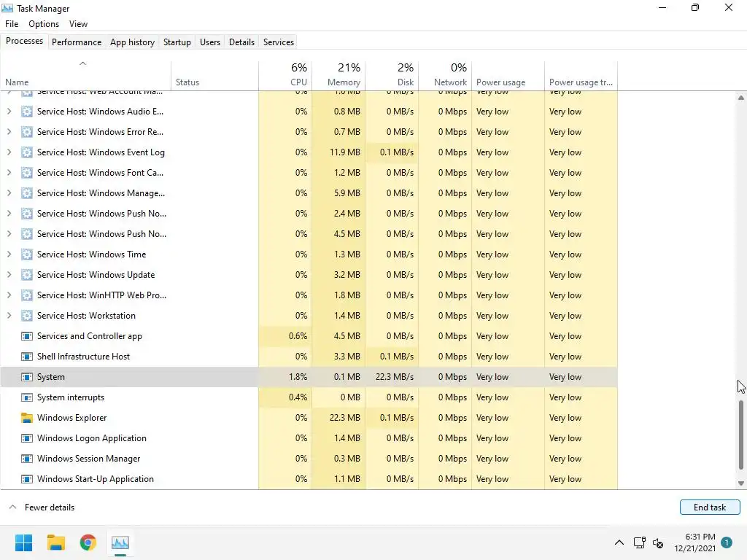Click the System process icon

pos(27,377)
